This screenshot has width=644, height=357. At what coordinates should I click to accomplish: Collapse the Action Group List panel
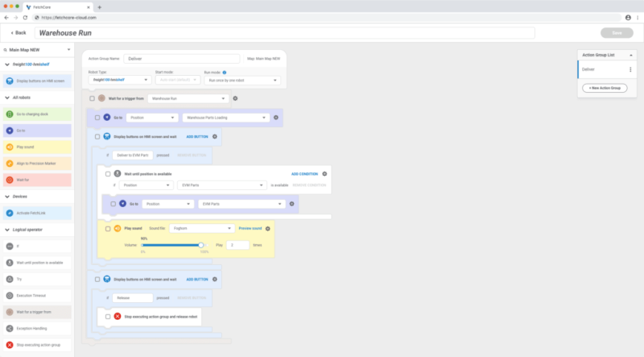pyautogui.click(x=630, y=55)
